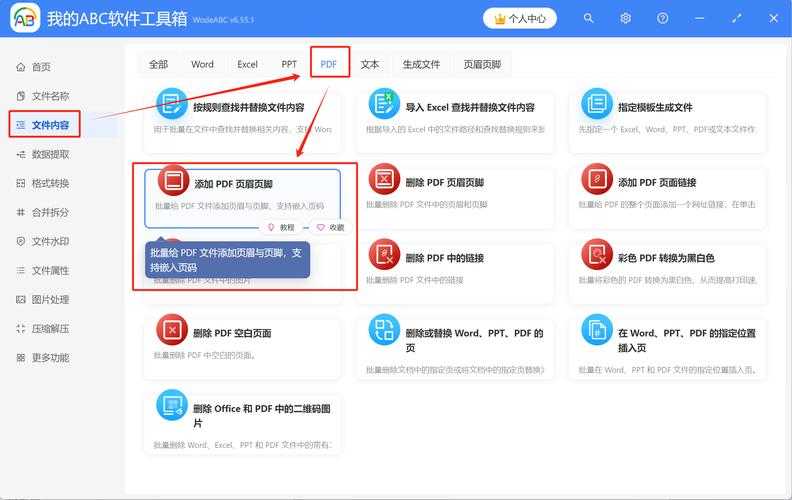Open 文件属性 in the sidebar
The width and height of the screenshot is (792, 500).
50,271
